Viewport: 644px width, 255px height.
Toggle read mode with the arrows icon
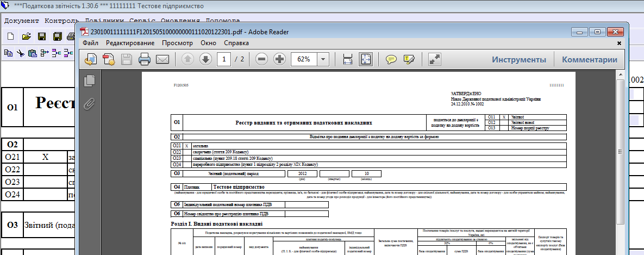pyautogui.click(x=434, y=59)
